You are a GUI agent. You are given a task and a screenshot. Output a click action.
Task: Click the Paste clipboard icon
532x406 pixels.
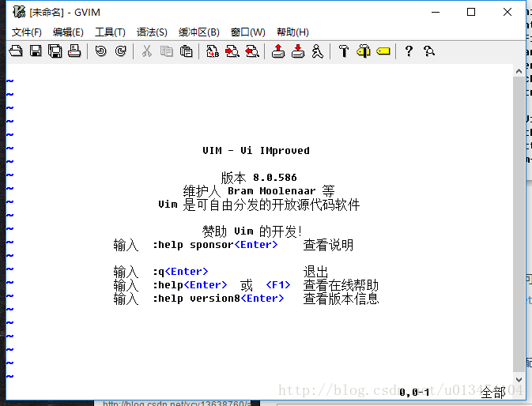tap(186, 51)
